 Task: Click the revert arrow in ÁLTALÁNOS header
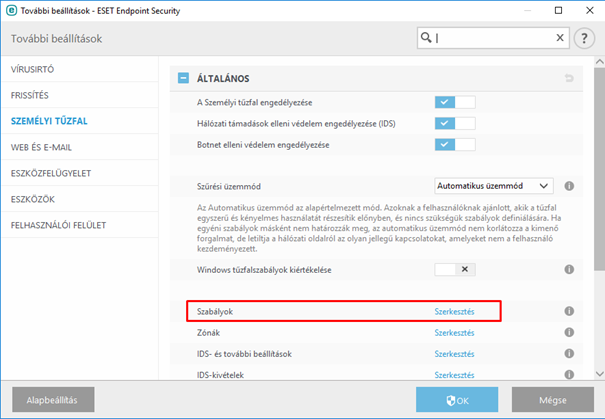569,78
